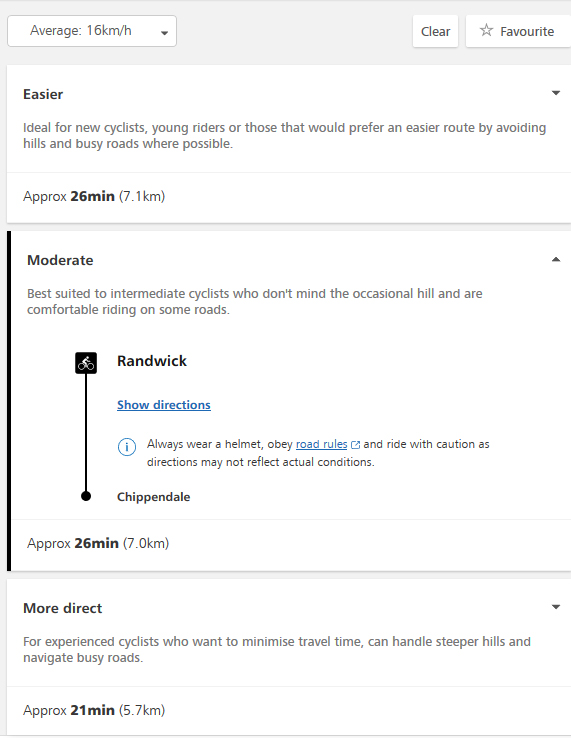The width and height of the screenshot is (571, 738).
Task: Click Approx 26min (7.1km) Easier summary
Action: tap(94, 196)
